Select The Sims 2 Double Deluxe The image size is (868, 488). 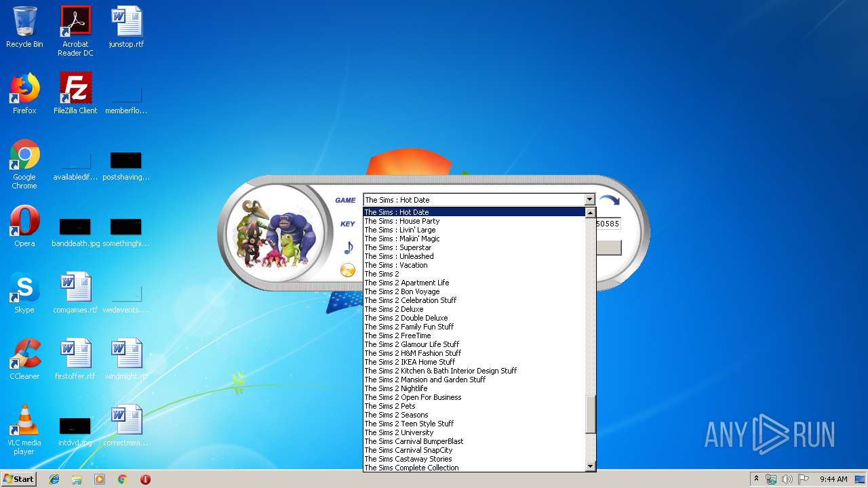pyautogui.click(x=474, y=318)
